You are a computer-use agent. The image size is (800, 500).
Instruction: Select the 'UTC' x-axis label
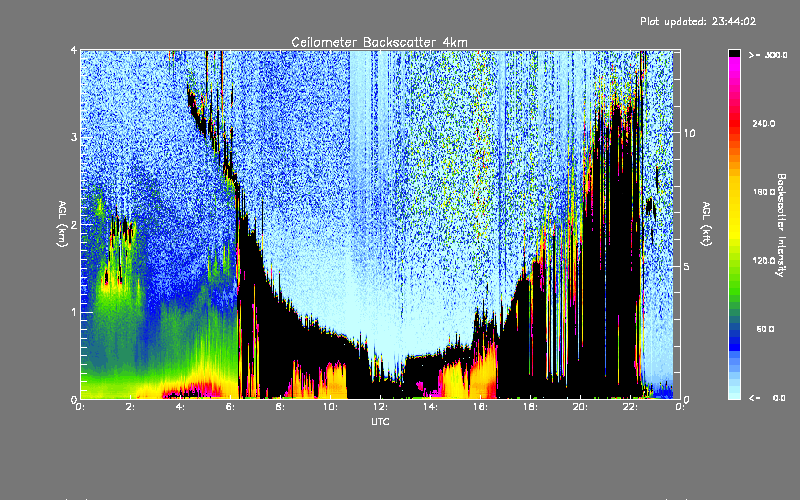tap(380, 421)
